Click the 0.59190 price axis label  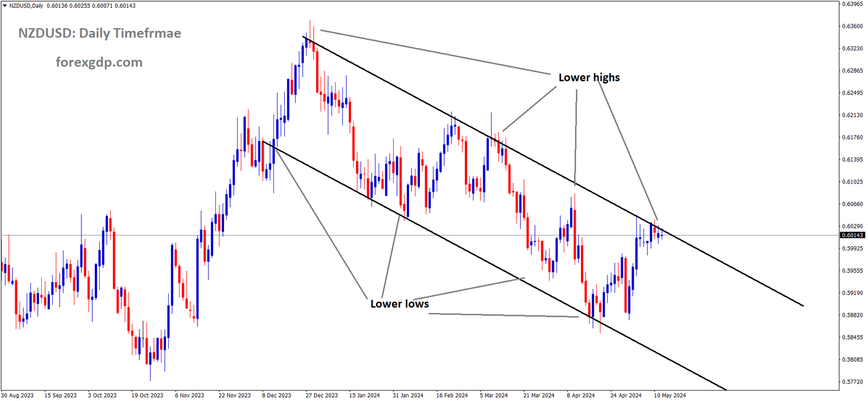pos(852,293)
